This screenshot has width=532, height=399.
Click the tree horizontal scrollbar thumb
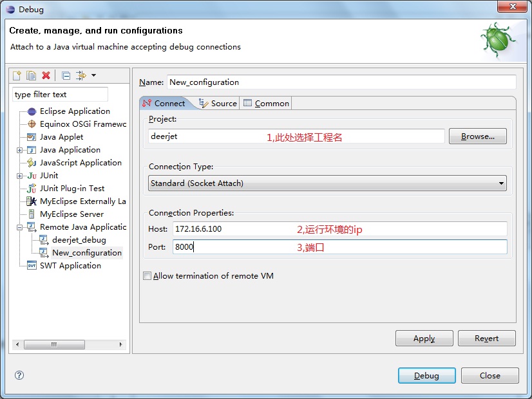[54, 345]
